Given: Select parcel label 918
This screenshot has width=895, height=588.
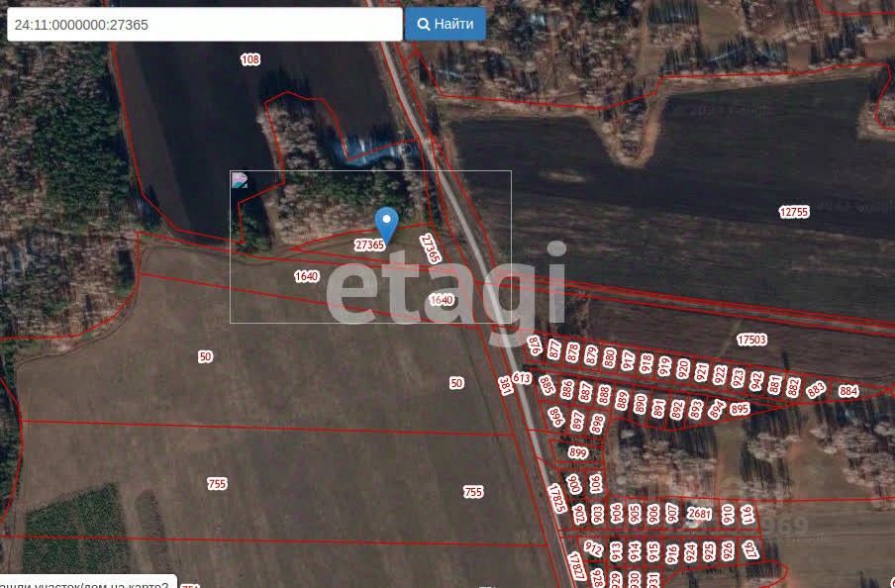Looking at the screenshot, I should click(x=646, y=363).
